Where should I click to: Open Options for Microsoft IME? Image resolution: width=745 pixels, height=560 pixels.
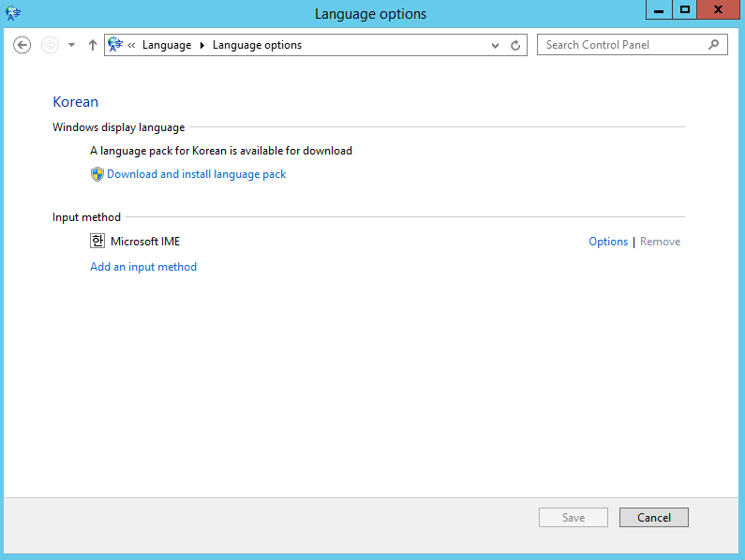pos(608,242)
